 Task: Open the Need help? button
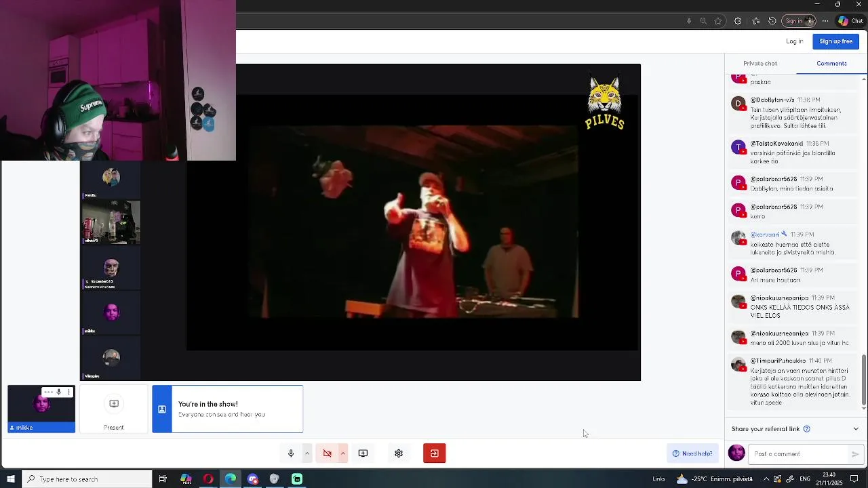pyautogui.click(x=692, y=453)
